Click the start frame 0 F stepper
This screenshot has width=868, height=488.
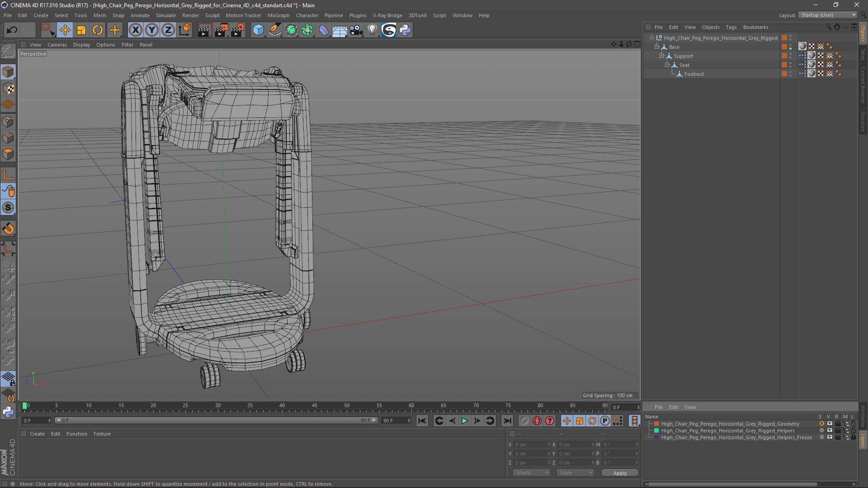tap(49, 421)
